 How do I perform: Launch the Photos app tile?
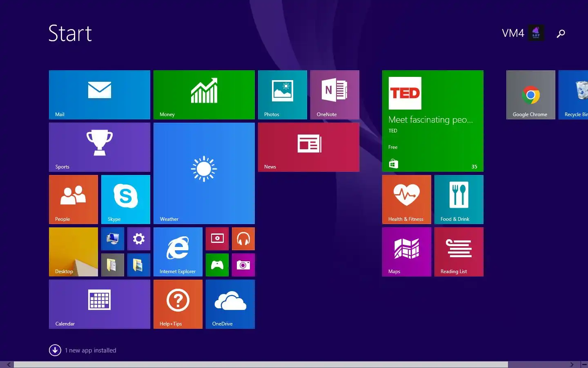[x=283, y=95]
